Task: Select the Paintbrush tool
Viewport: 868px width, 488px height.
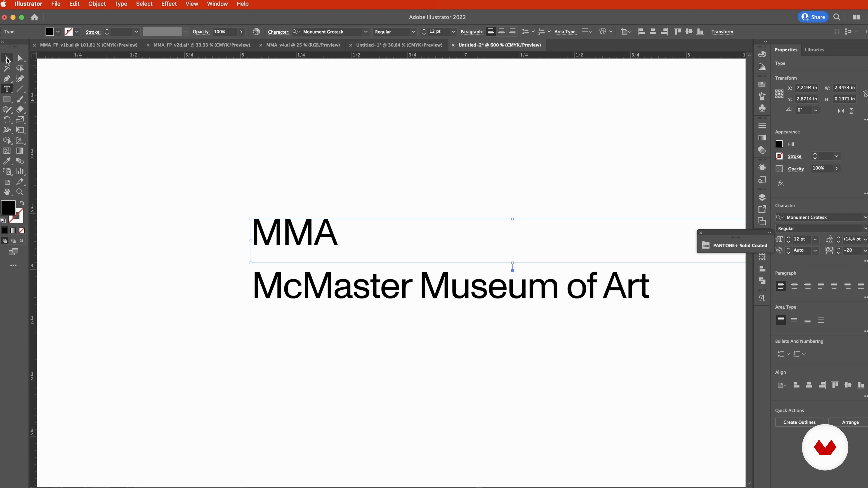Action: point(20,99)
